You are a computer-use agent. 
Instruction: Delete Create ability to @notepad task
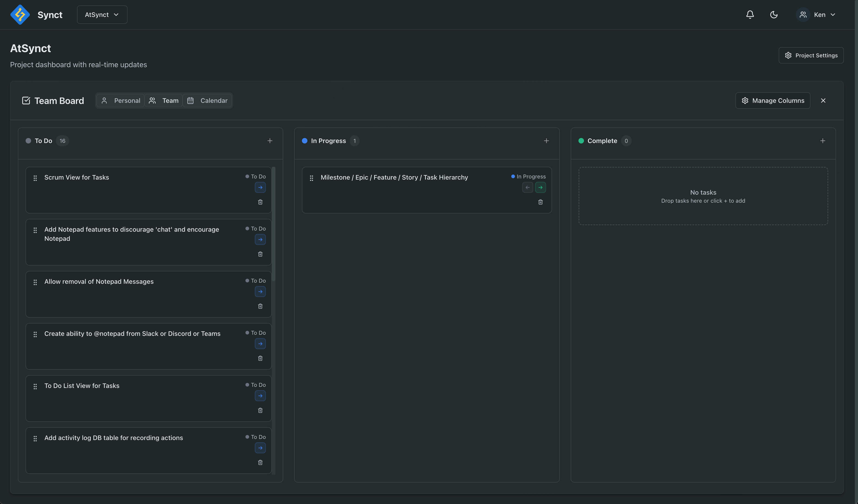[x=260, y=358]
